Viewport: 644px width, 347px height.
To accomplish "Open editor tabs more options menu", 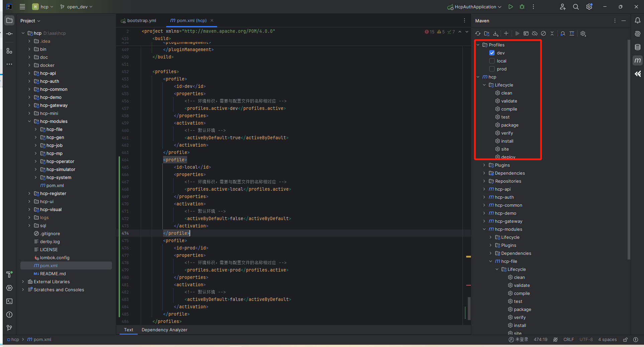I will 465,20.
